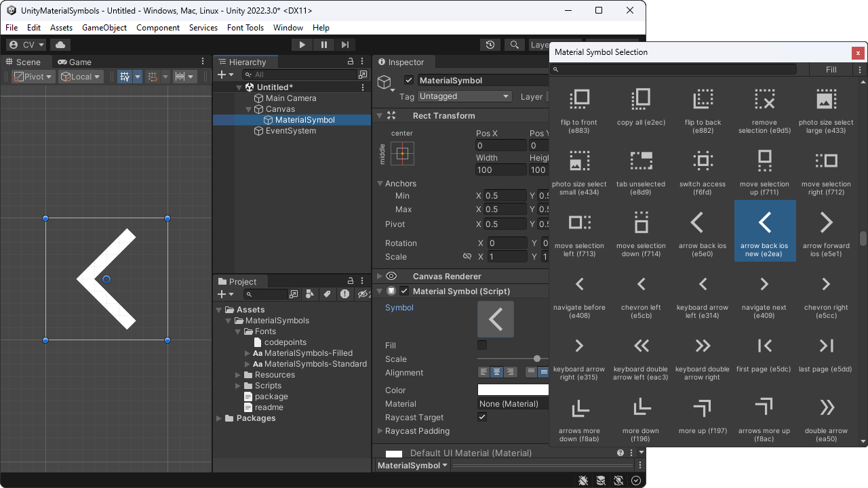Select the center text alignment icon
Viewport: 868px width, 488px height.
click(496, 371)
